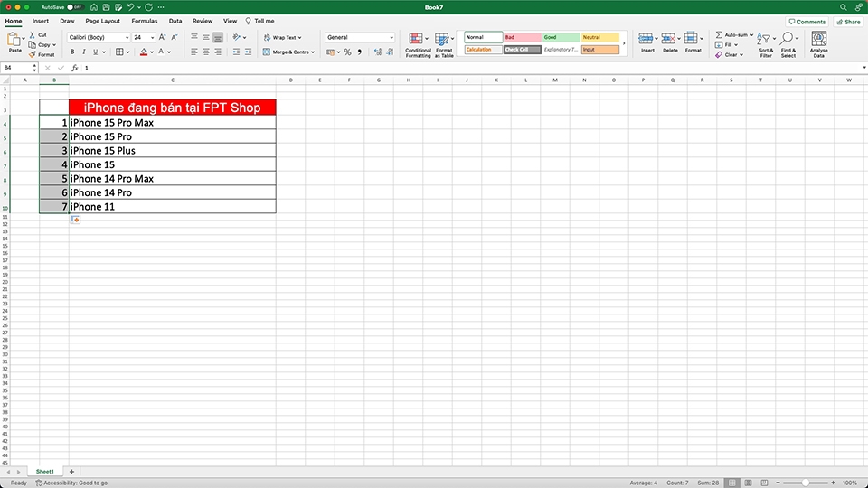Switch to the Review tab
The height and width of the screenshot is (488, 868).
pyautogui.click(x=203, y=21)
